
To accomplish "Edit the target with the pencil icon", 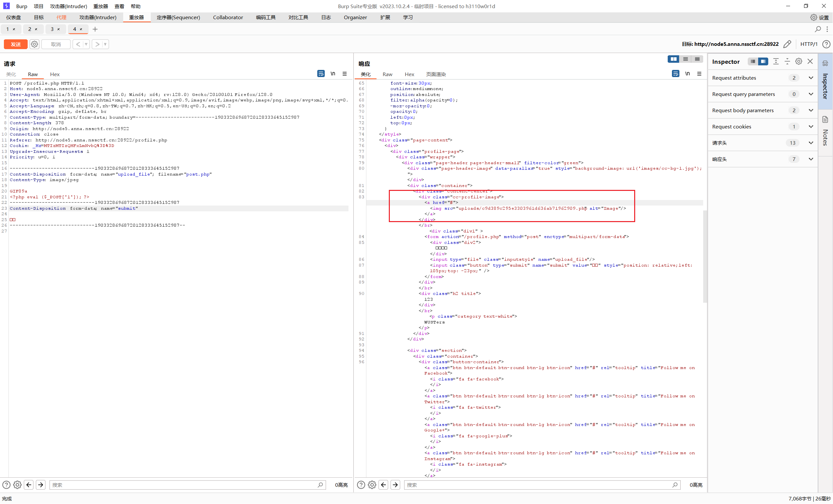I will [787, 44].
